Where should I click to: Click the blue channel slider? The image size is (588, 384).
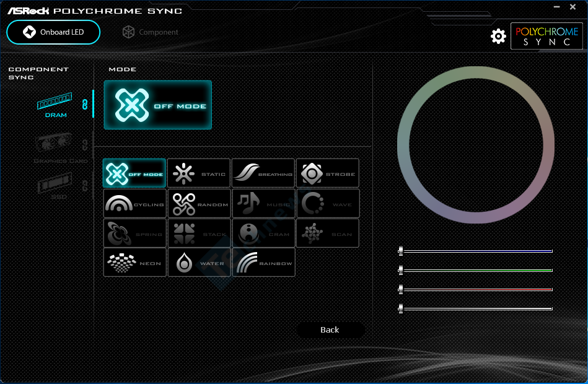(x=475, y=251)
